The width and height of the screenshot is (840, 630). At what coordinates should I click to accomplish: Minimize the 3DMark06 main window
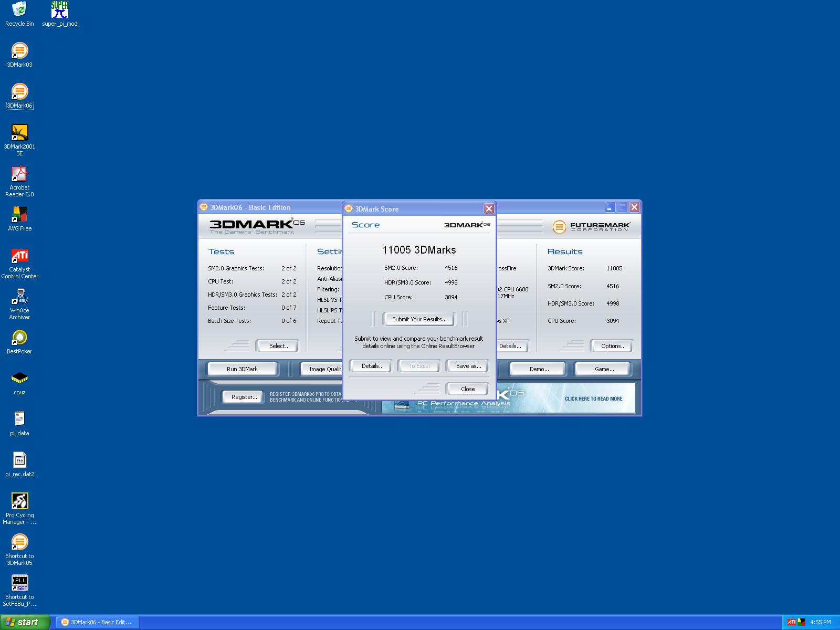(x=610, y=207)
